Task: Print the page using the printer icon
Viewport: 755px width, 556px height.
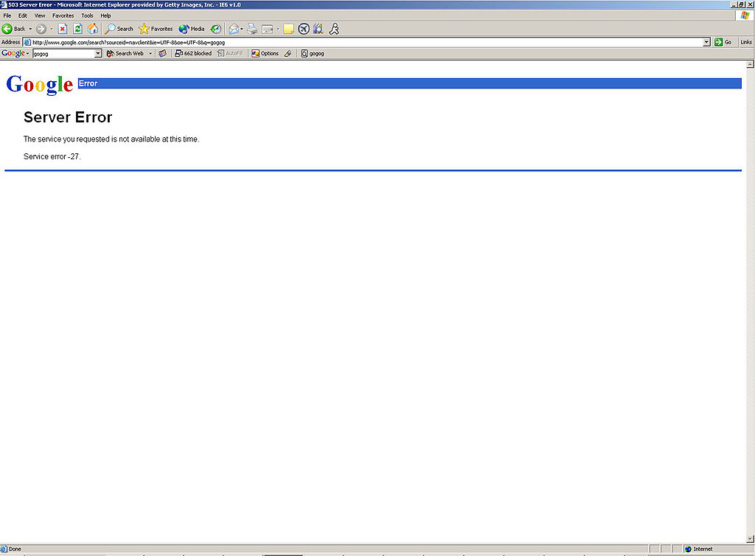Action: point(252,29)
